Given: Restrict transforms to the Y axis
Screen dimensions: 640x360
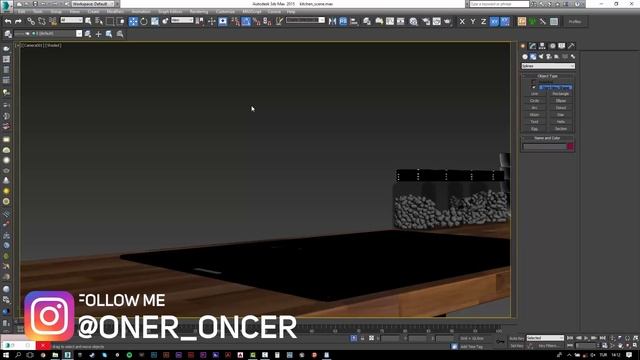Looking at the screenshot, I should (x=473, y=21).
